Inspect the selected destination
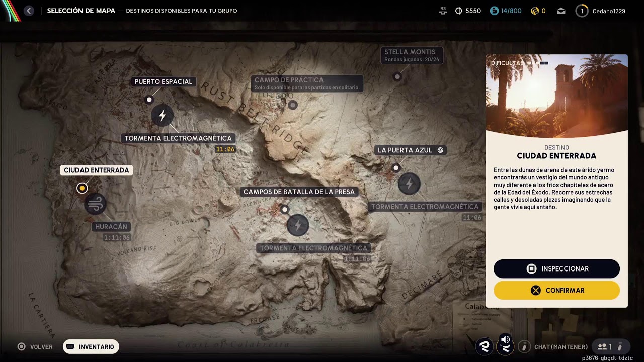 point(556,269)
